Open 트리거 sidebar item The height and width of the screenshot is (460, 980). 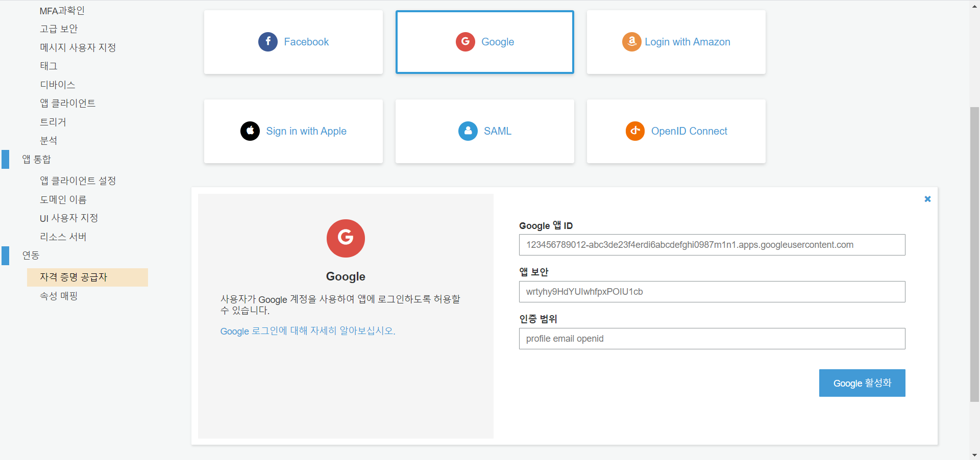point(53,122)
